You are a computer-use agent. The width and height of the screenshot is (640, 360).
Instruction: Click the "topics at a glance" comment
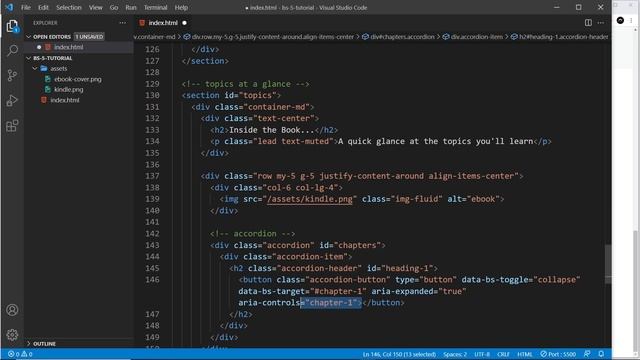[246, 84]
